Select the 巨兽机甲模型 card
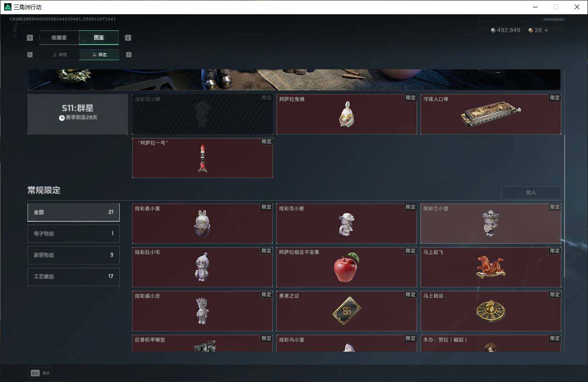The width and height of the screenshot is (588, 382). pos(202,343)
